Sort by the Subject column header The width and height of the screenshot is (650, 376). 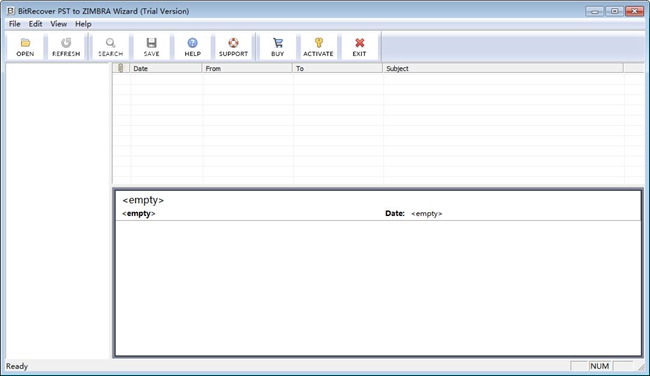pyautogui.click(x=503, y=68)
